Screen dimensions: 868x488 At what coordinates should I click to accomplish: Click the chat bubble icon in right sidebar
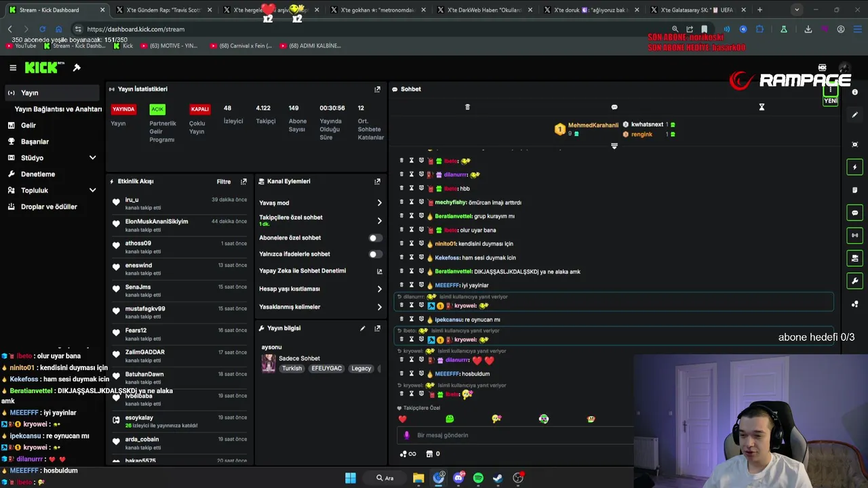click(x=855, y=213)
